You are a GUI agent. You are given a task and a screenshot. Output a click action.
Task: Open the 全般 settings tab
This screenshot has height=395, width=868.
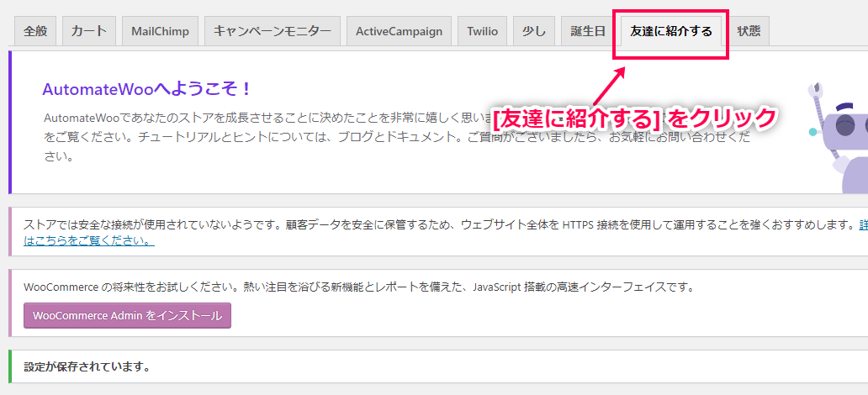[x=34, y=31]
